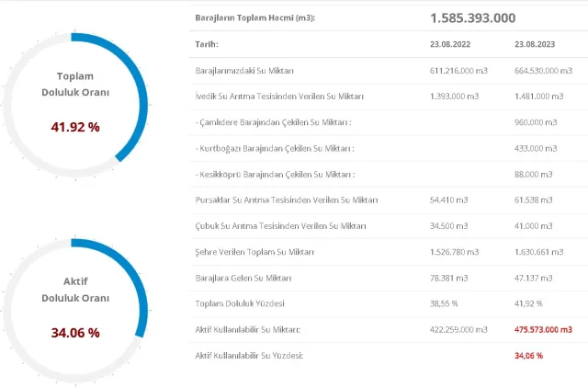This screenshot has width=588, height=388.
Task: Select the 34.06 % value in active gauge
Action: tap(75, 332)
